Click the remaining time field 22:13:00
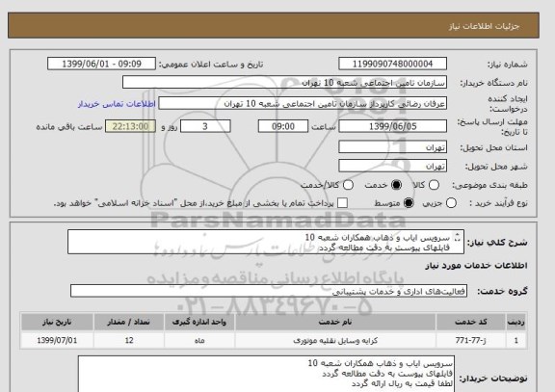Viewport: 555px width, 392px height. coord(130,126)
